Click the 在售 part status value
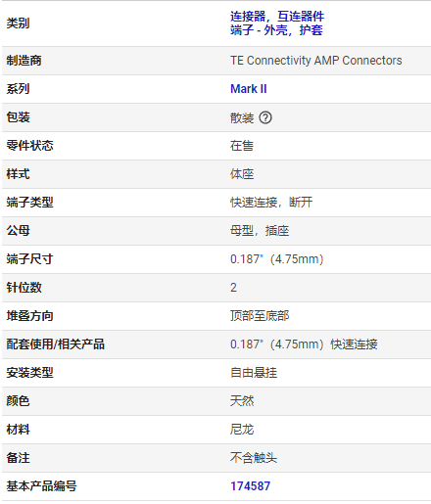 pos(242,146)
